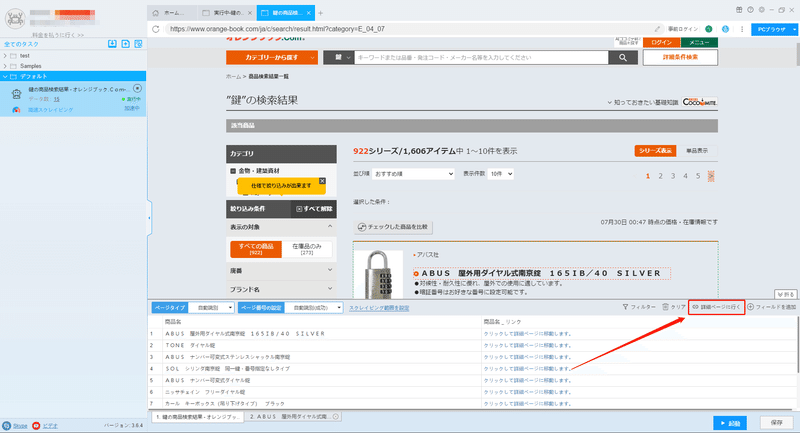Select bottom tab 1. 鍵の商品検索結果
This screenshot has height=433, width=800.
[x=198, y=417]
